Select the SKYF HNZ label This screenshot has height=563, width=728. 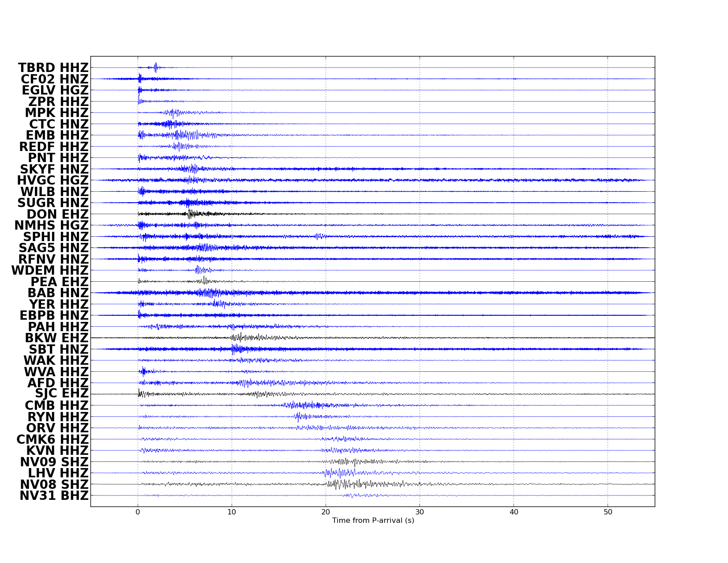(x=54, y=170)
